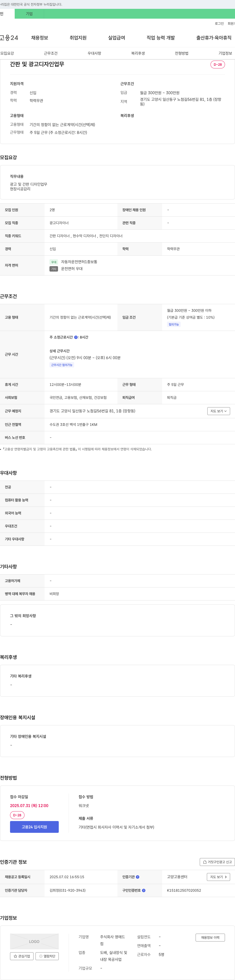Click the 거짓구인광고 신고 button
The image size is (235, 980).
[217, 862]
